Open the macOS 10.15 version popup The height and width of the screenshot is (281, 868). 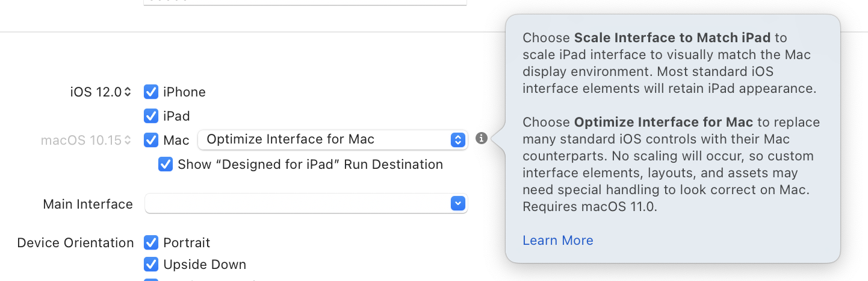click(x=86, y=140)
